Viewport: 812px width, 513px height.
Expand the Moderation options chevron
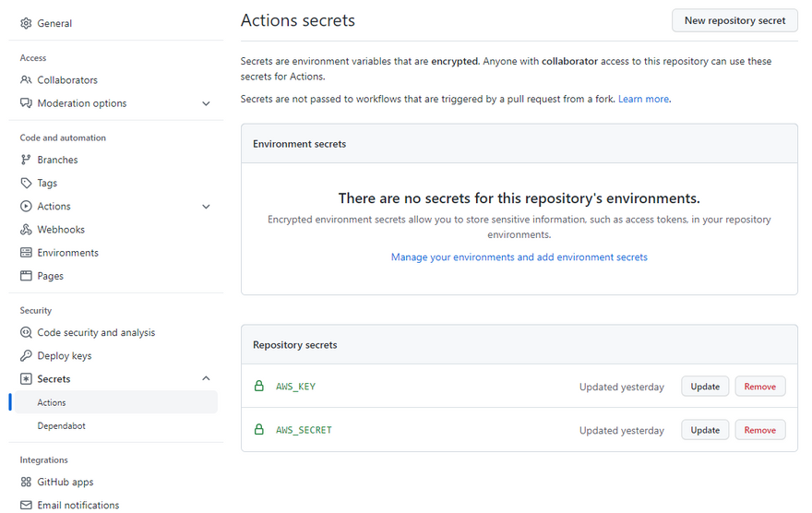[x=206, y=103]
